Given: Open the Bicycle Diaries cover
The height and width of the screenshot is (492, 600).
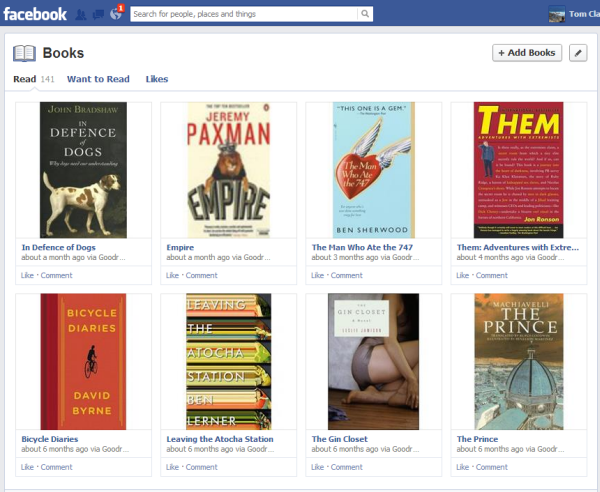Looking at the screenshot, I should tap(83, 362).
